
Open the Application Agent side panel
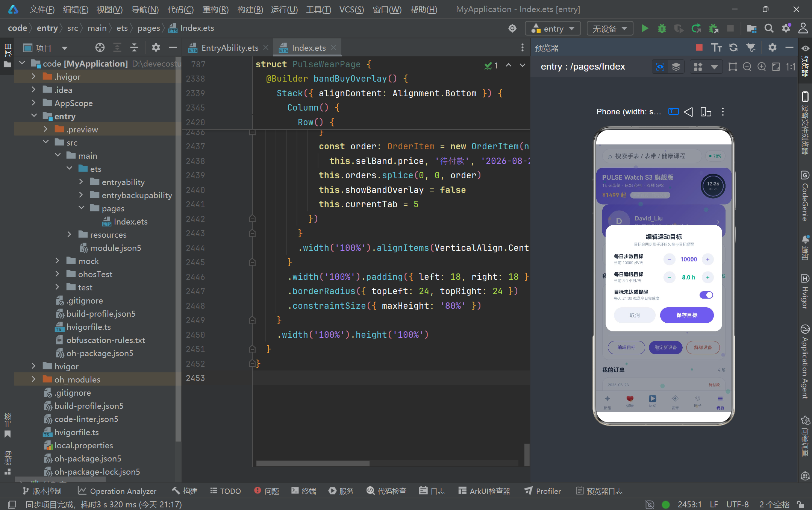(x=805, y=362)
